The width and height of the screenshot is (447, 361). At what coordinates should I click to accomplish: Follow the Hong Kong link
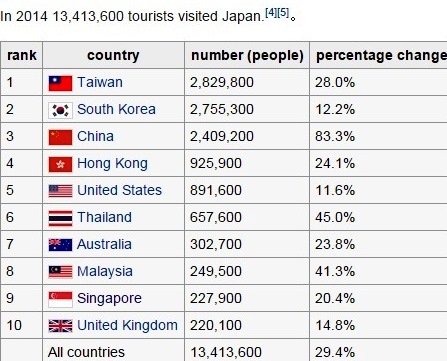click(x=112, y=164)
